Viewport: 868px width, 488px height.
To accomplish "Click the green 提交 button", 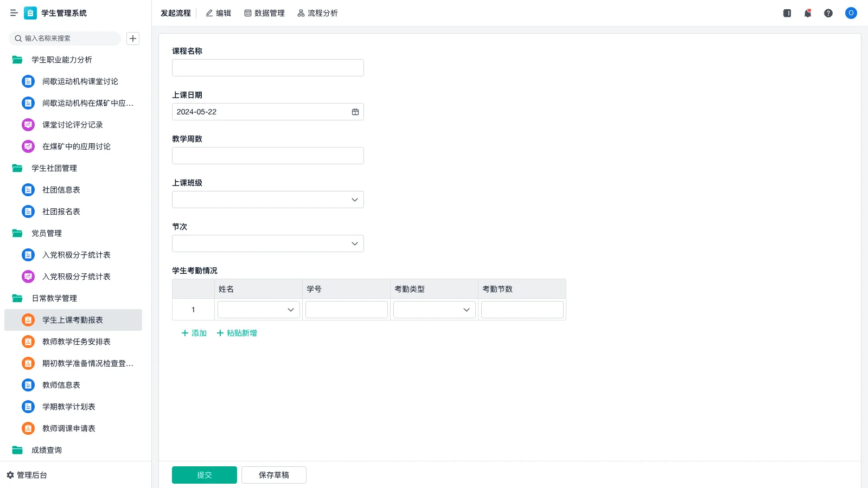I will (x=204, y=474).
